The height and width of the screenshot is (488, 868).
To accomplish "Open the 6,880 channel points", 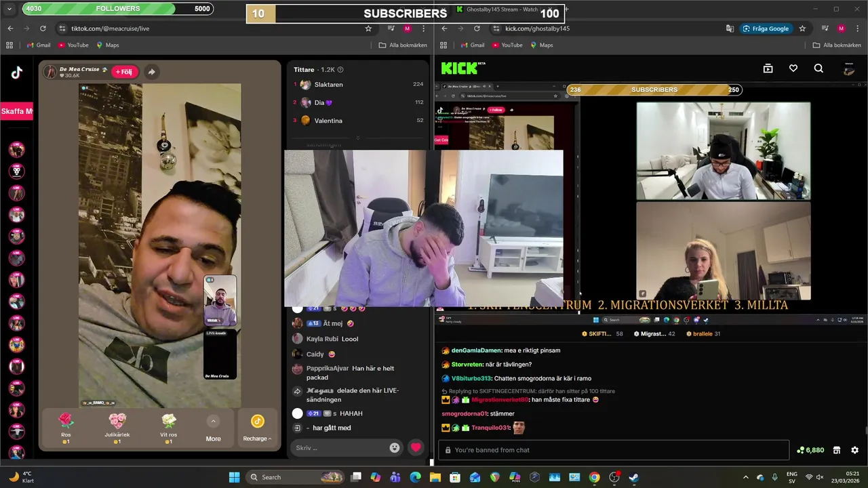I will click(x=810, y=450).
